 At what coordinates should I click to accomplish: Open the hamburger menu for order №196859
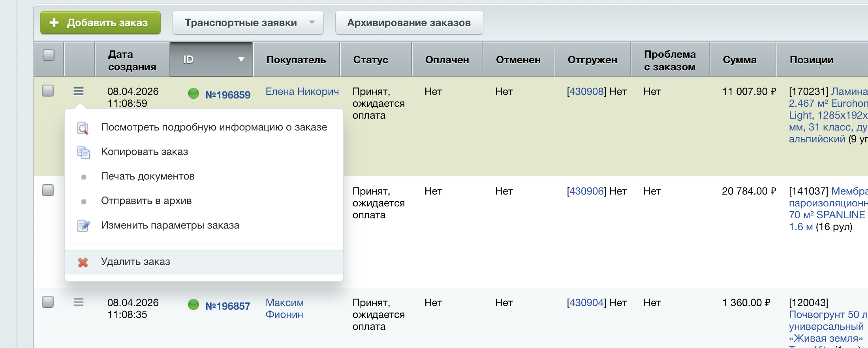coord(79,91)
